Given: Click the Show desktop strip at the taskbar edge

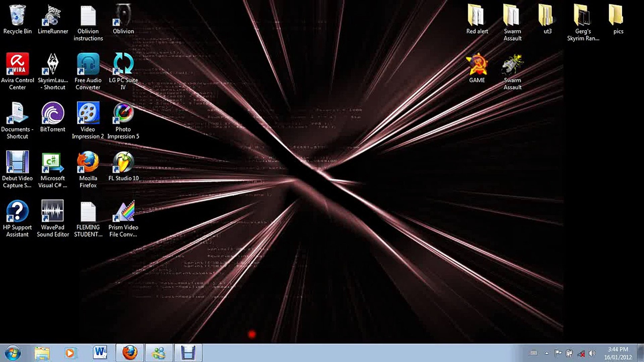Looking at the screenshot, I should 641,353.
